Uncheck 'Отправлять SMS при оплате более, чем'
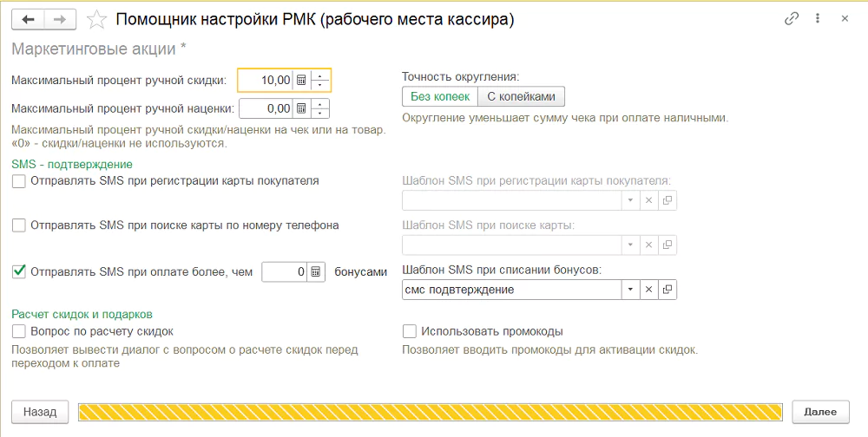The image size is (868, 437). click(x=19, y=271)
